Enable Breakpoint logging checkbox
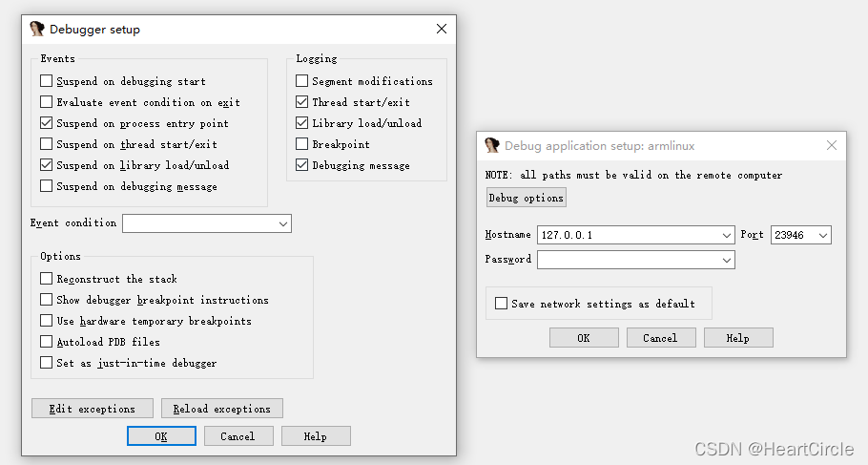 click(x=301, y=144)
